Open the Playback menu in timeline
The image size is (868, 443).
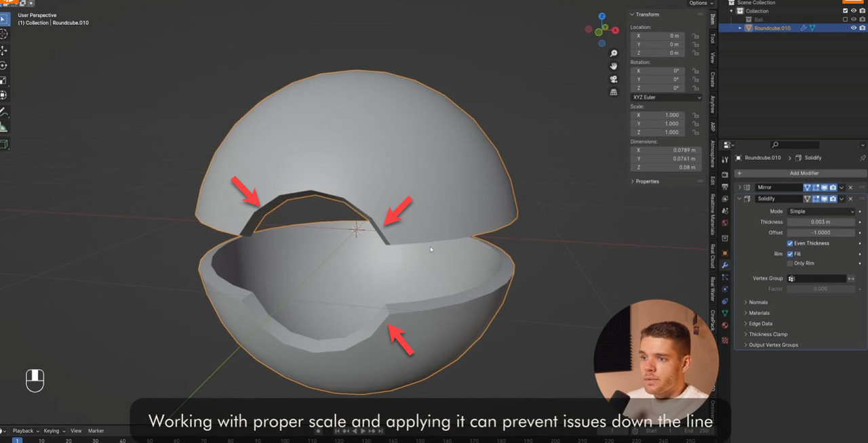[25, 431]
